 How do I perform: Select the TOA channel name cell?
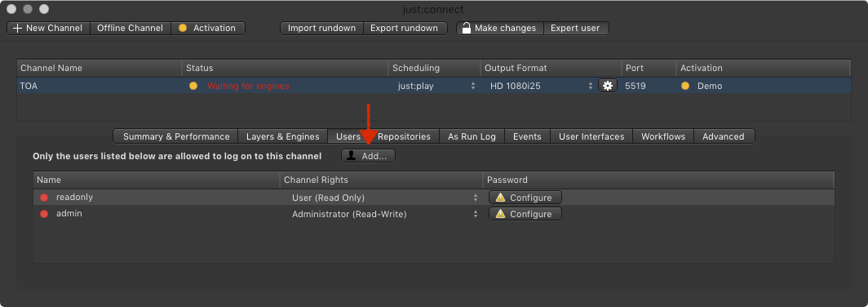click(x=29, y=86)
